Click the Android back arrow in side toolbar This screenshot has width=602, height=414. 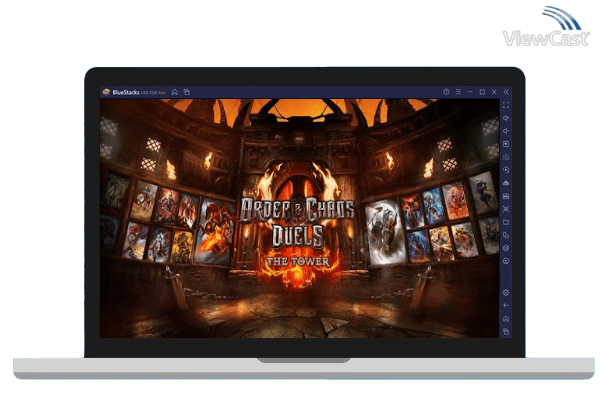[x=506, y=306]
